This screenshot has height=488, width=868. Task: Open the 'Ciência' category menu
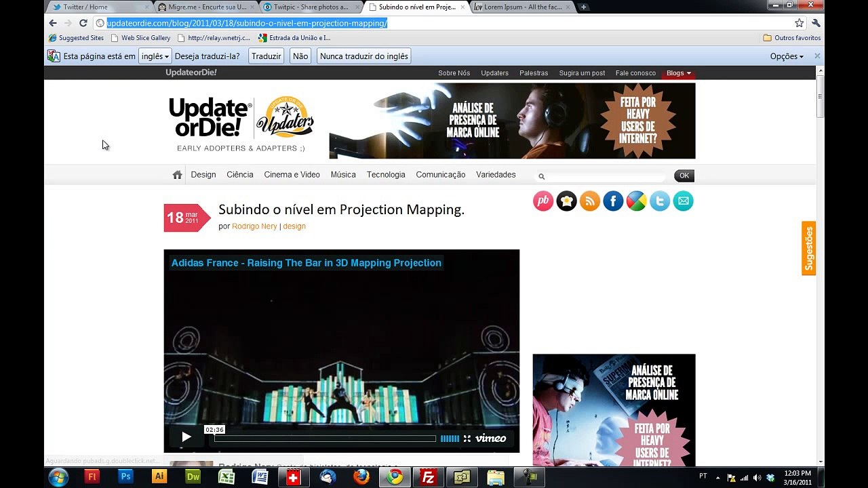coord(240,175)
